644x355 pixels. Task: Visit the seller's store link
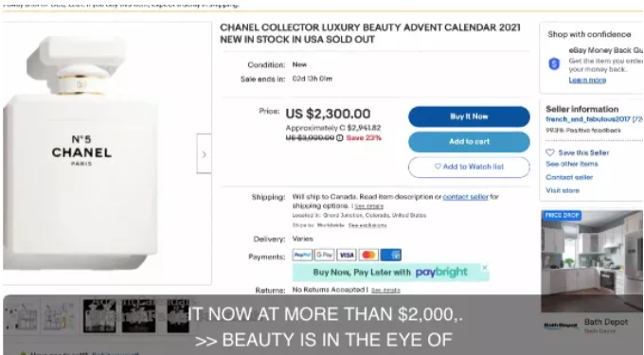point(563,190)
